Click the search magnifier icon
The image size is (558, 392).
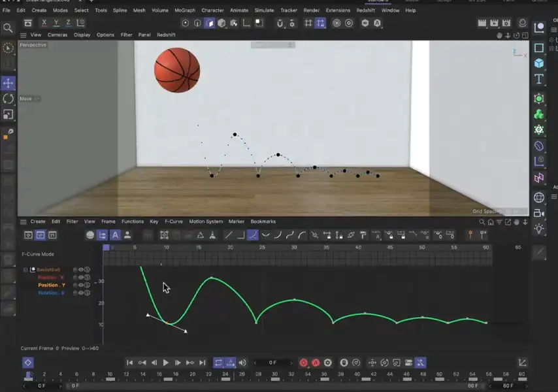[x=8, y=28]
